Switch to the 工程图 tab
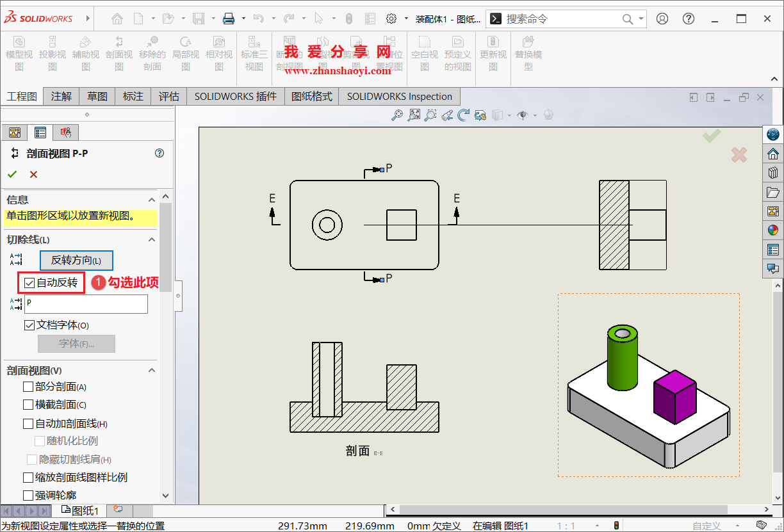 click(22, 97)
